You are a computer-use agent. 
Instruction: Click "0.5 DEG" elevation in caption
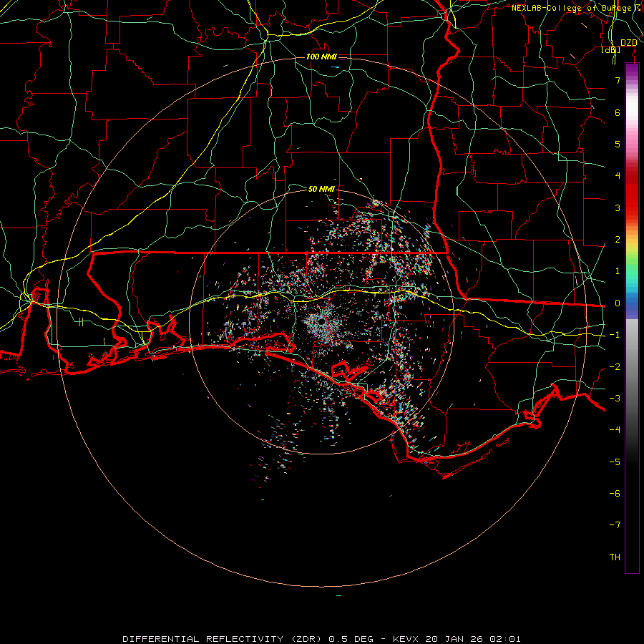pos(351,639)
